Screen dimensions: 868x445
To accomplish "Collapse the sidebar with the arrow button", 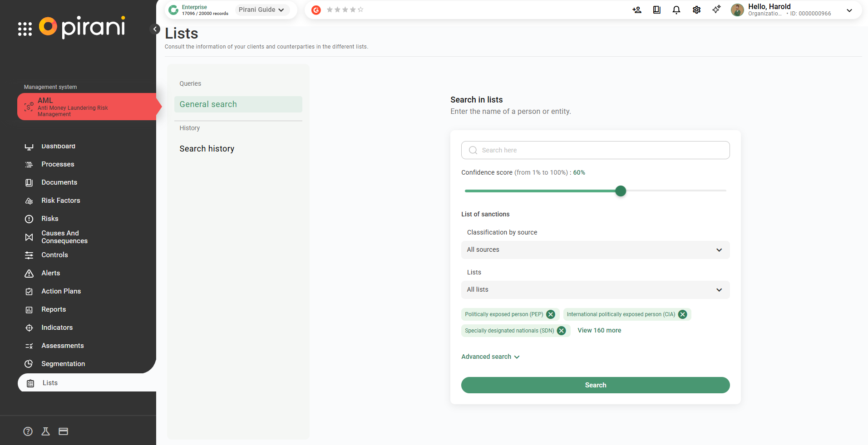I will tap(155, 29).
